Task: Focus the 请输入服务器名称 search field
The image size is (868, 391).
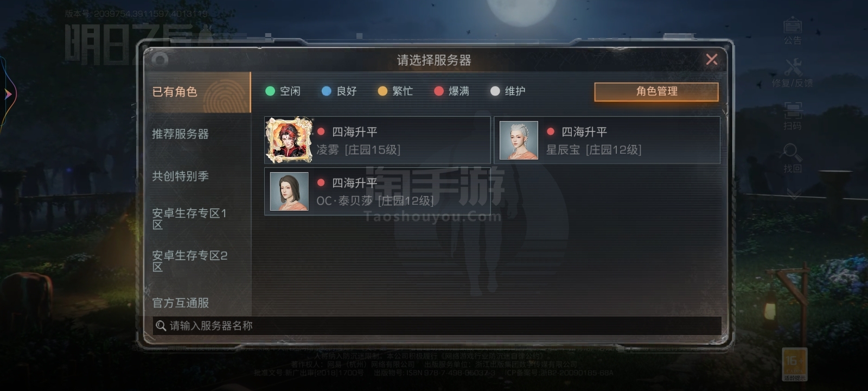Action: click(x=437, y=326)
